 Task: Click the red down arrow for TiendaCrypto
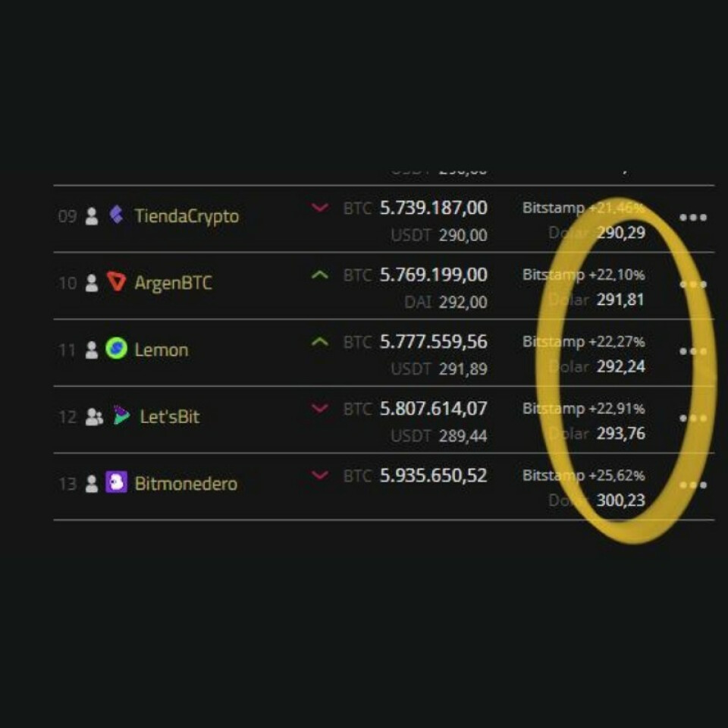(320, 207)
